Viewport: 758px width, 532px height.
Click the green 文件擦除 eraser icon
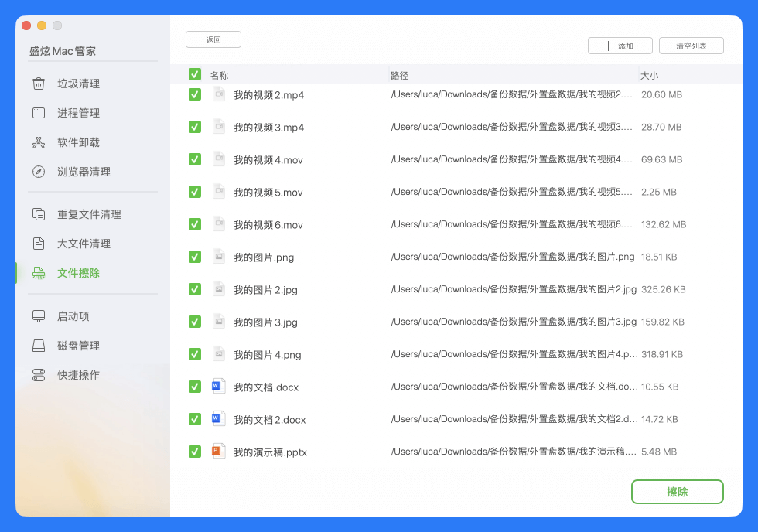tap(38, 272)
